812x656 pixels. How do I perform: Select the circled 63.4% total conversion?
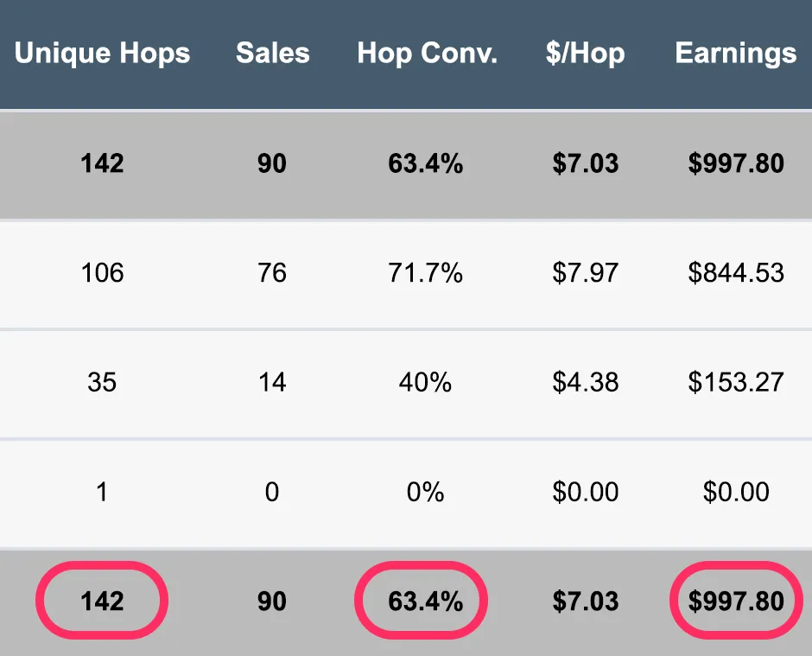[422, 601]
